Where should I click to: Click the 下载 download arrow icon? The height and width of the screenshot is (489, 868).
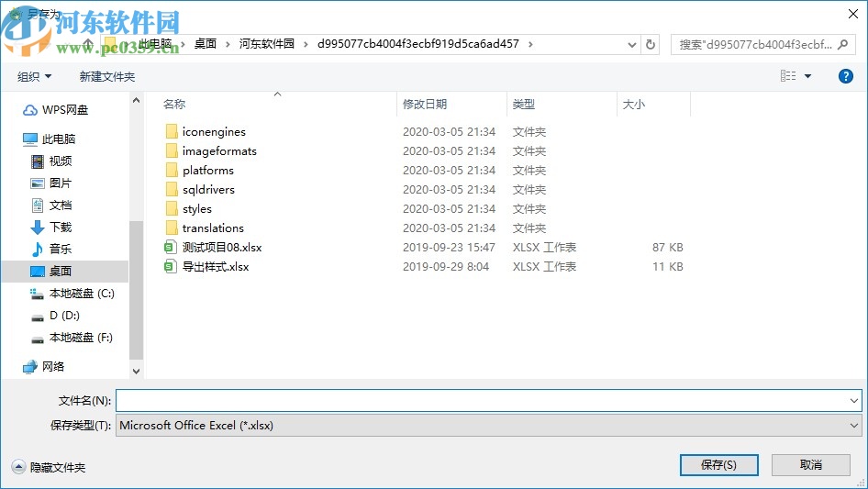pos(37,227)
